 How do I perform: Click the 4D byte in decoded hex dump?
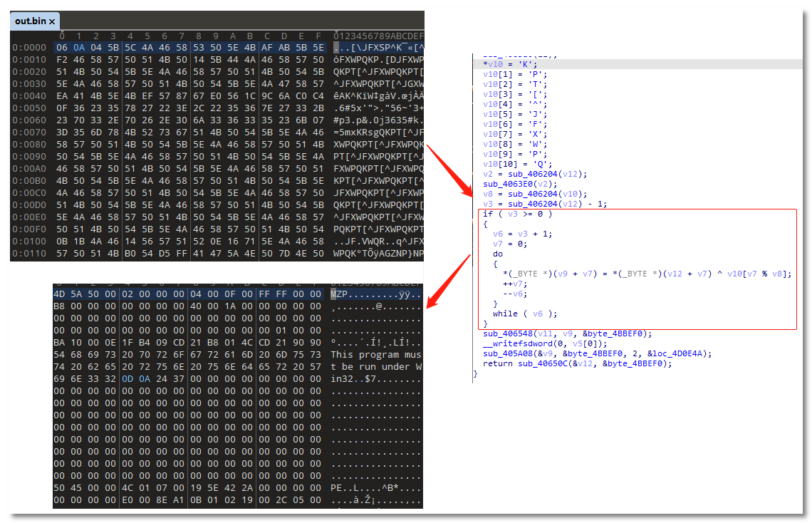coord(59,294)
